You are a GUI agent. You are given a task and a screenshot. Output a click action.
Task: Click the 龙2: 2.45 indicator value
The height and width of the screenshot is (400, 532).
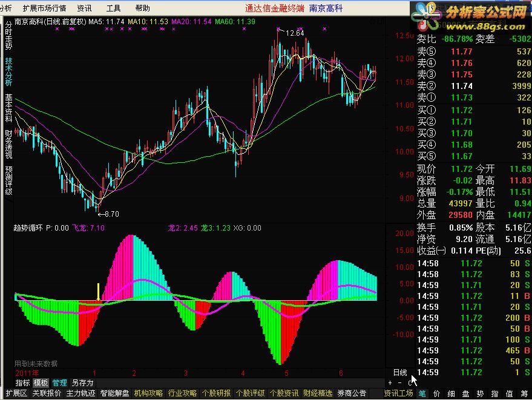[x=183, y=228]
